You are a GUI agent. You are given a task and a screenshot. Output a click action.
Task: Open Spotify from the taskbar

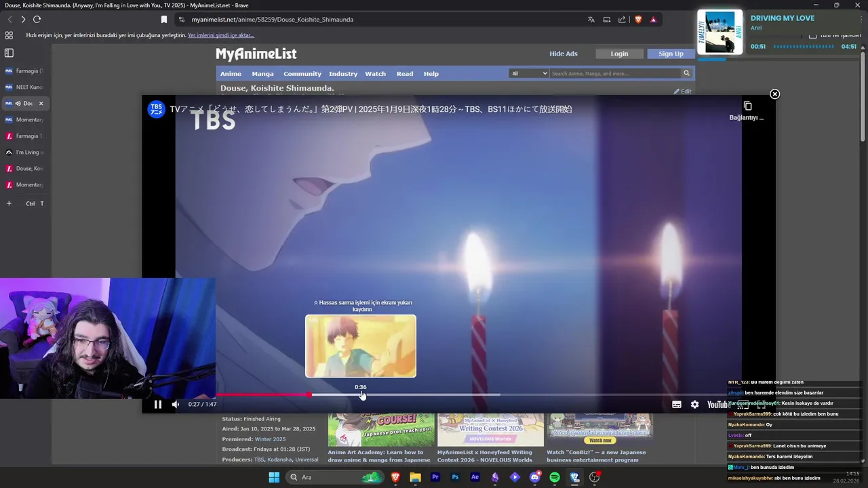click(x=555, y=477)
